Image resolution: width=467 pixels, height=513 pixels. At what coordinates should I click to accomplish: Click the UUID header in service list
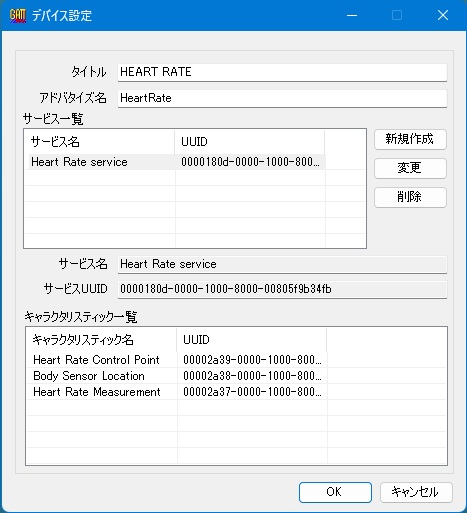[249, 142]
